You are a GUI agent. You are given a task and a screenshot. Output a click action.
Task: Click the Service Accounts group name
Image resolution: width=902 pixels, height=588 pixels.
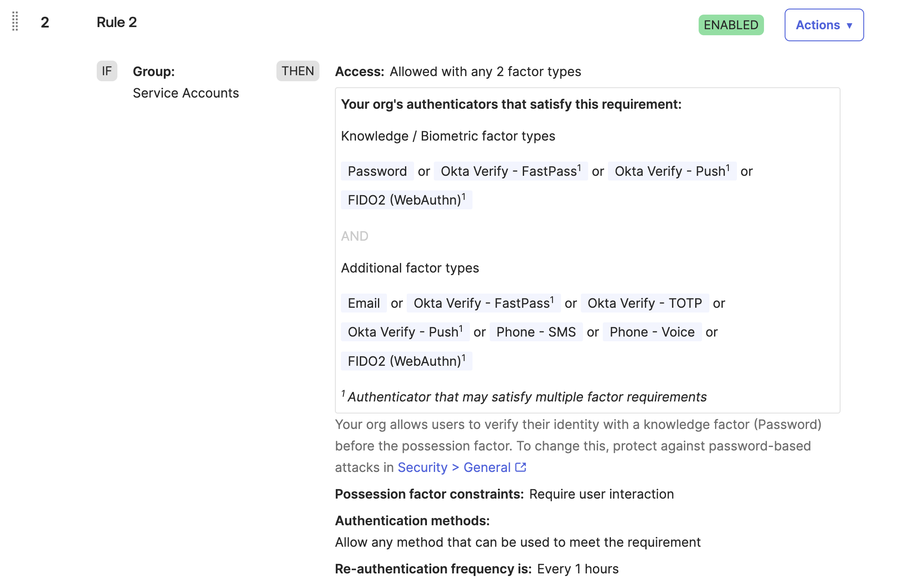(x=186, y=93)
